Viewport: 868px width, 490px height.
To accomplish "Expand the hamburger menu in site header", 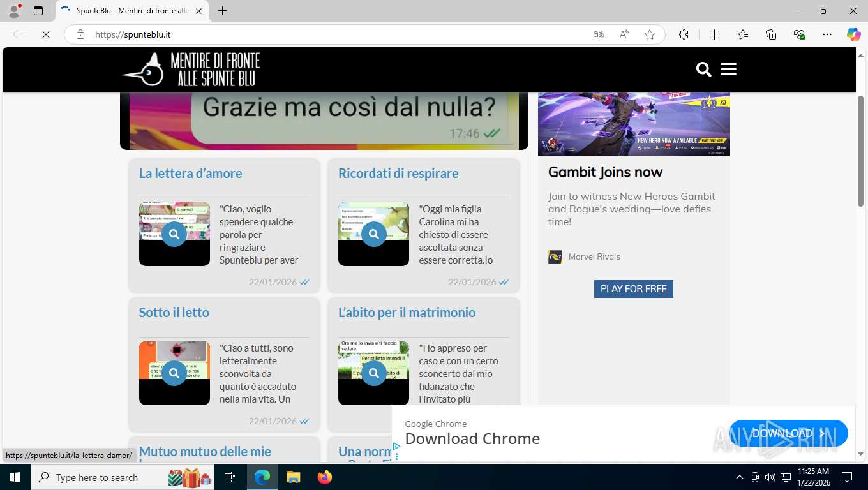I will (x=728, y=70).
